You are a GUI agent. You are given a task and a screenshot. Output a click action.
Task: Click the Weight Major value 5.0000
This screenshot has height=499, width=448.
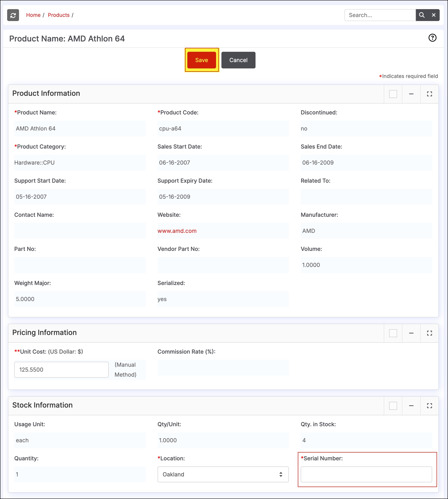pyautogui.click(x=25, y=299)
